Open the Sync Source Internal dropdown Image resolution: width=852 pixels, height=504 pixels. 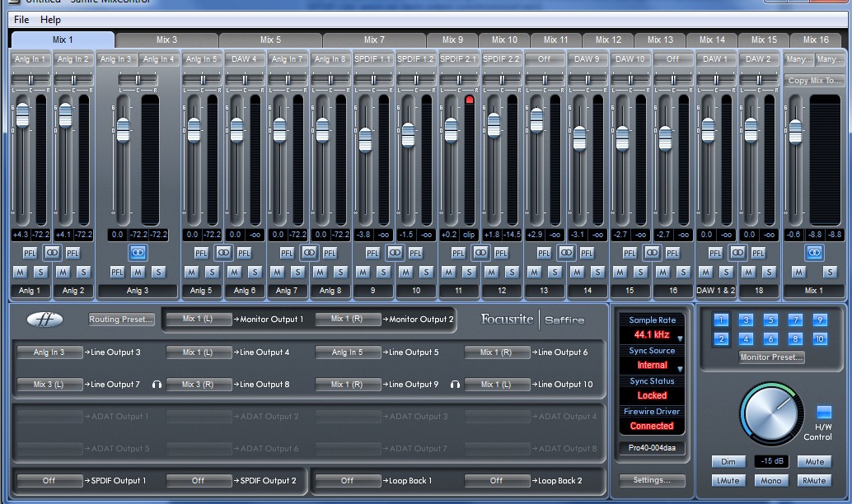(652, 365)
